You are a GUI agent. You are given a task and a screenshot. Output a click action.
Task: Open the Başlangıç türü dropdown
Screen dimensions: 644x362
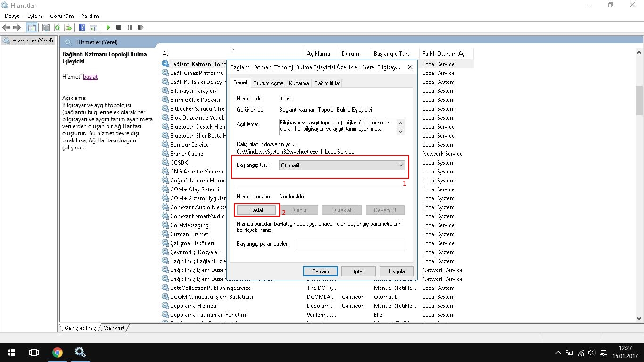(x=342, y=165)
